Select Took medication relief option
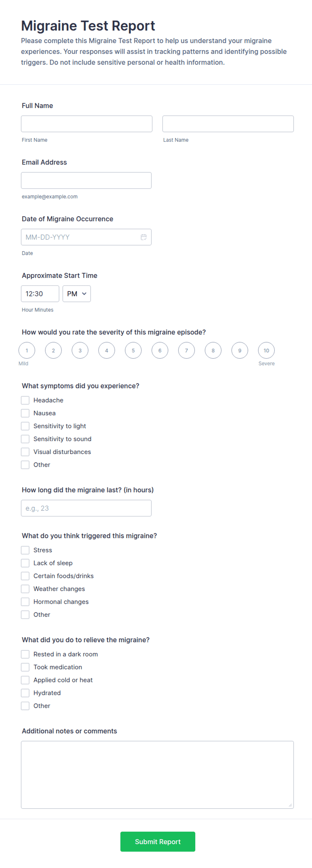 (x=25, y=667)
